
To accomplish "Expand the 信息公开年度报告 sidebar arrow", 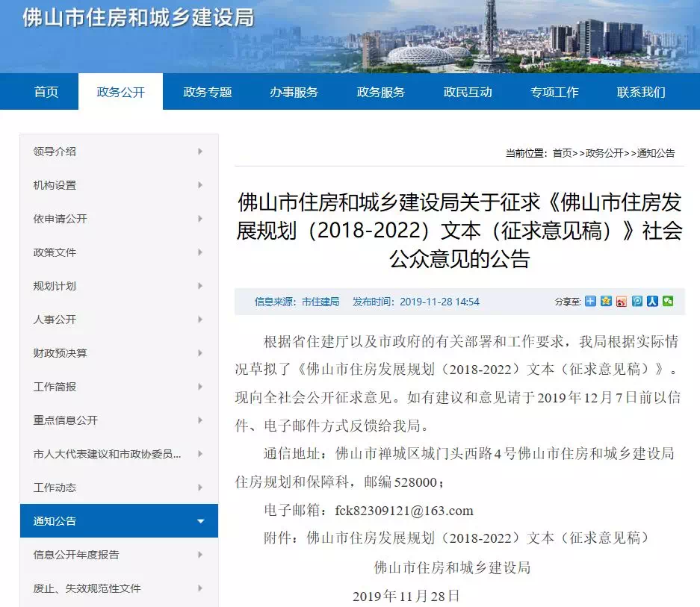I will tap(200, 555).
